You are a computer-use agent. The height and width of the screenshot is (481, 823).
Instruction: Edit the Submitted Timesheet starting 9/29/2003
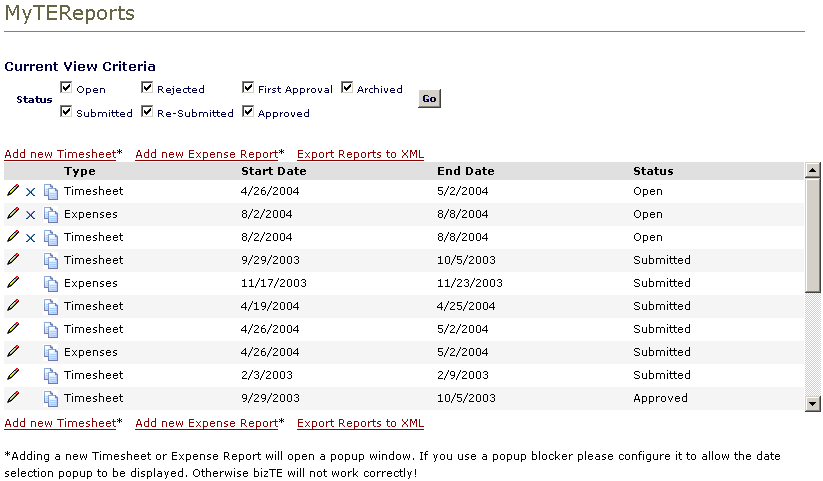coord(13,259)
